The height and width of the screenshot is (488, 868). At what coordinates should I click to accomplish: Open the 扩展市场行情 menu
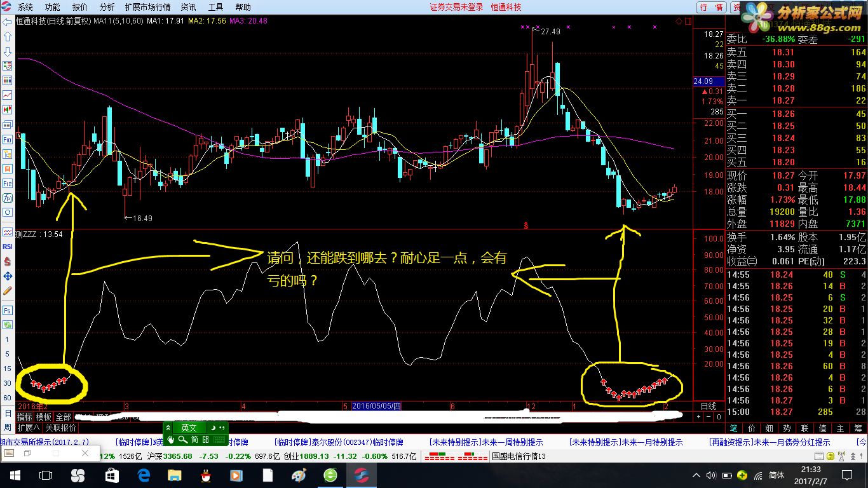148,7
